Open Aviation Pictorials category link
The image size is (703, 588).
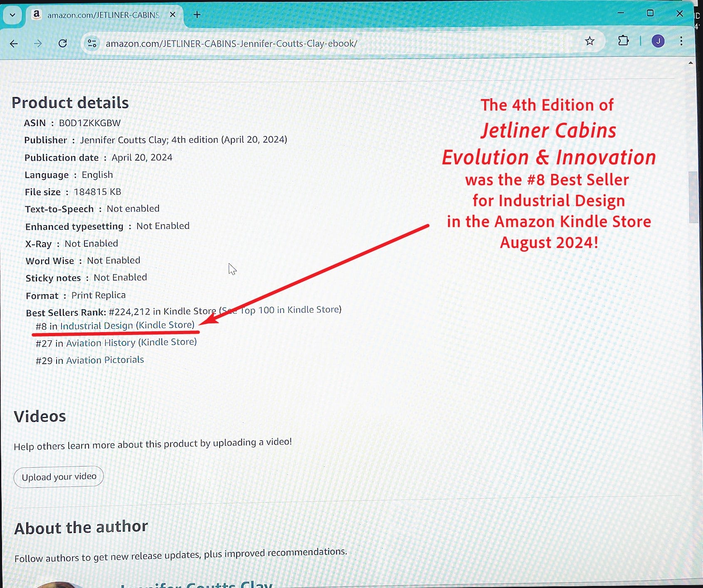pos(105,360)
